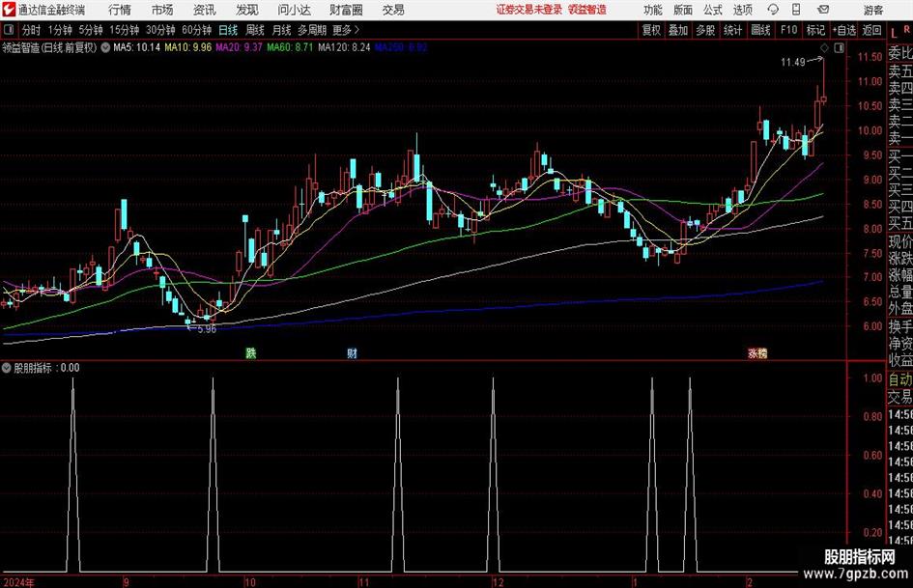Image resolution: width=913 pixels, height=588 pixels.
Task: Click the green 跌 event marker
Action: [251, 352]
